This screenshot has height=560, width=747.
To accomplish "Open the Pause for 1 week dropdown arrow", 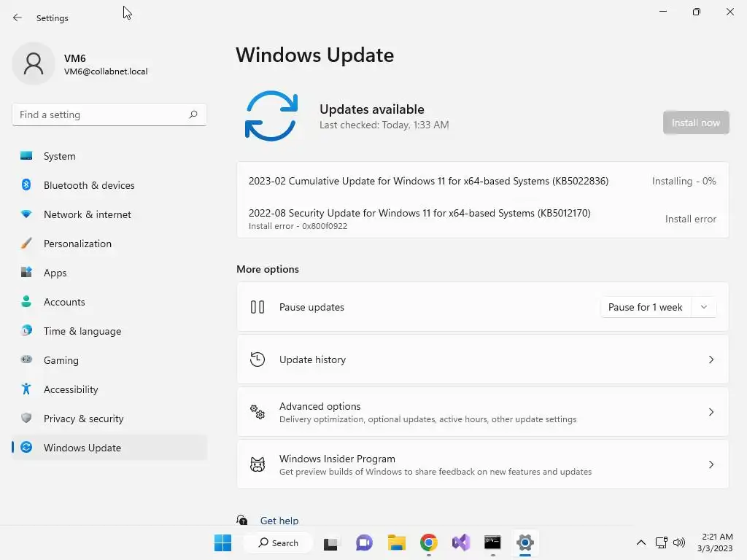I will pos(704,307).
